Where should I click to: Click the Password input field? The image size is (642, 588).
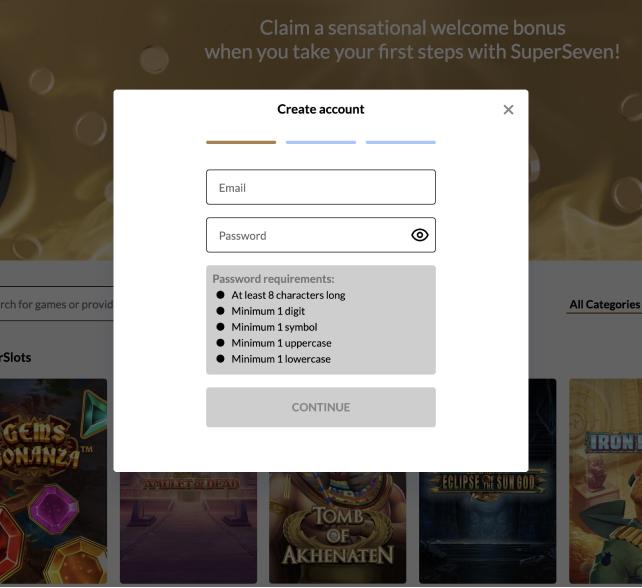tap(321, 235)
